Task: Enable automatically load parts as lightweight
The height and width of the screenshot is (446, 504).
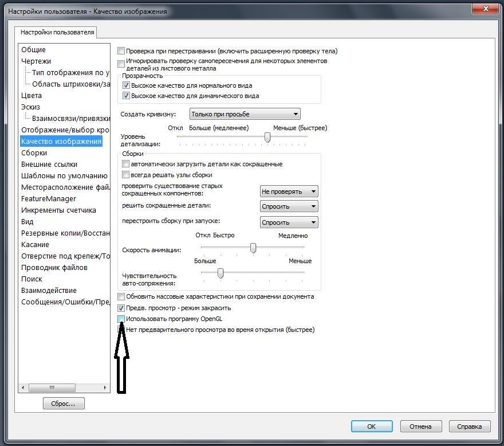Action: [x=126, y=164]
